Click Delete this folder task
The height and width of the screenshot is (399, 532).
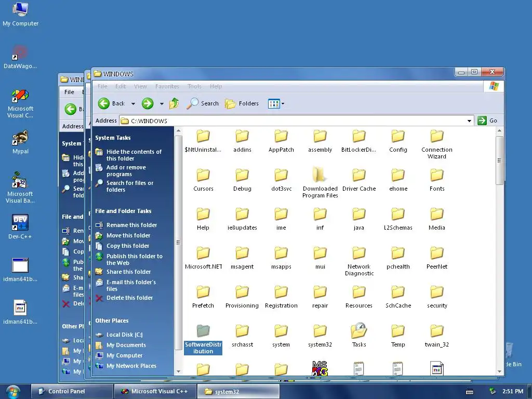click(129, 298)
